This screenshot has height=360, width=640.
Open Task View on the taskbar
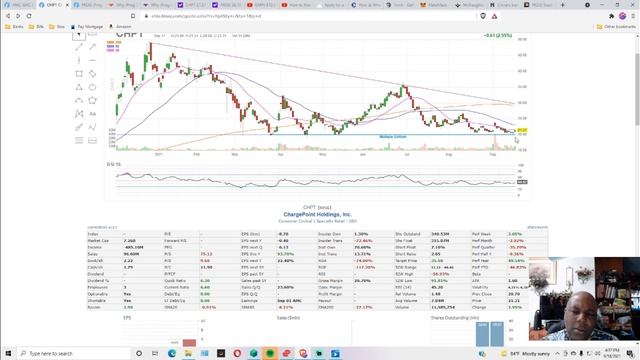(x=155, y=353)
